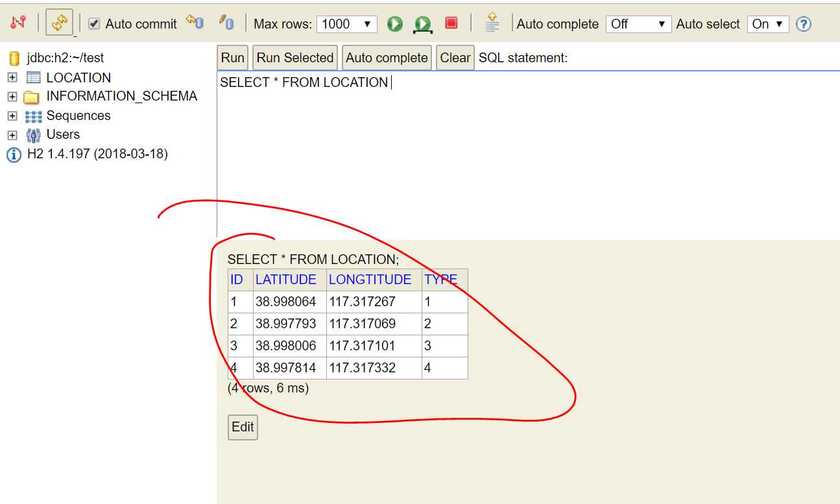The image size is (840, 504).
Task: Toggle the Auto commit checkbox
Action: [94, 23]
